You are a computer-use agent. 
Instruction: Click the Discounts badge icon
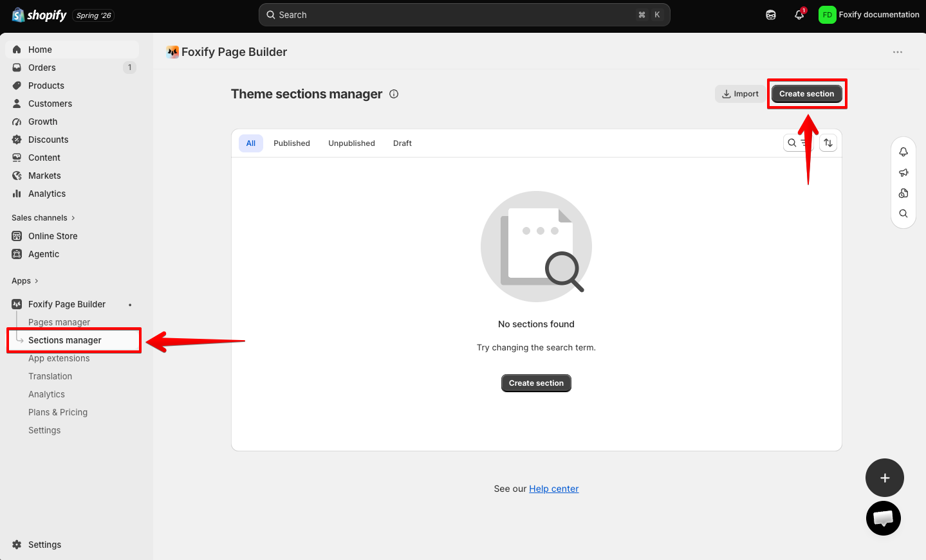coord(17,140)
